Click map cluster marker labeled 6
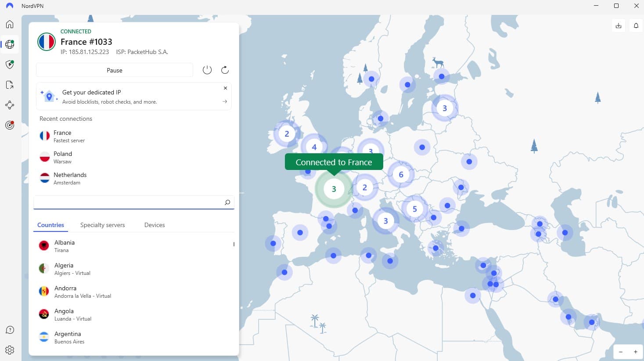The width and height of the screenshot is (644, 361). [x=401, y=175]
